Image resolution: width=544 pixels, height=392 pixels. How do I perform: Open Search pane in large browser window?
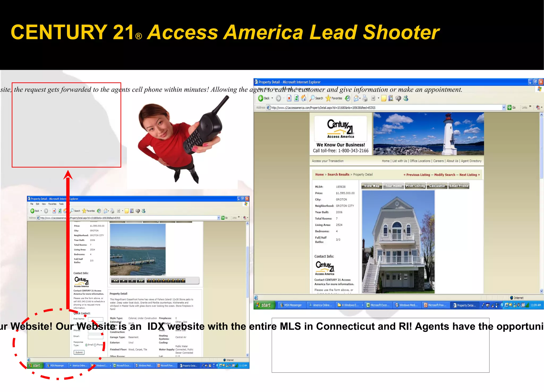(x=317, y=98)
